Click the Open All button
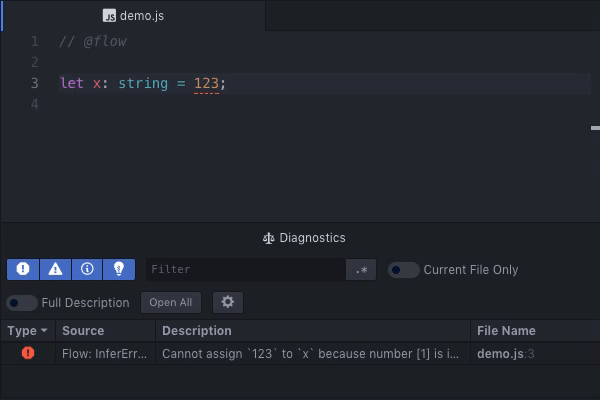This screenshot has width=600, height=400. click(171, 302)
